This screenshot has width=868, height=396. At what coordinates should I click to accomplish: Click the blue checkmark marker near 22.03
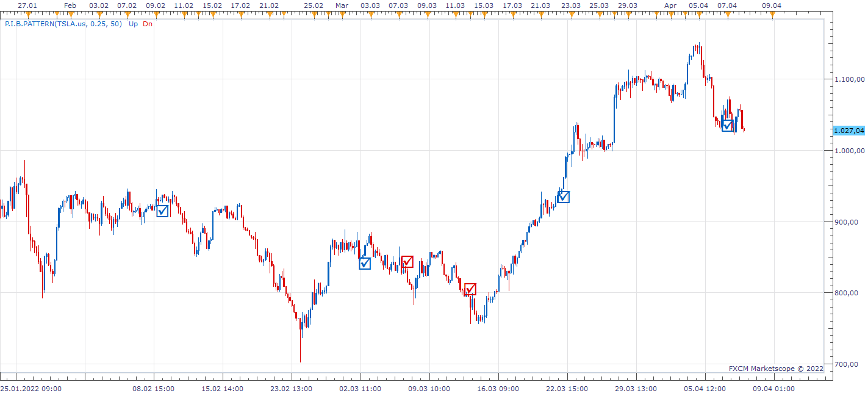coord(564,197)
